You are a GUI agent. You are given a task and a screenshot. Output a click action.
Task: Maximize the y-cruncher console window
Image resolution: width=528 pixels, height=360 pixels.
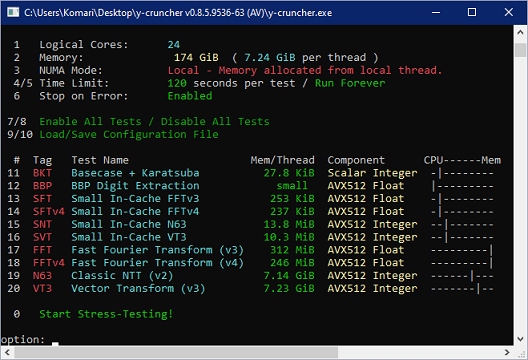[x=472, y=12]
